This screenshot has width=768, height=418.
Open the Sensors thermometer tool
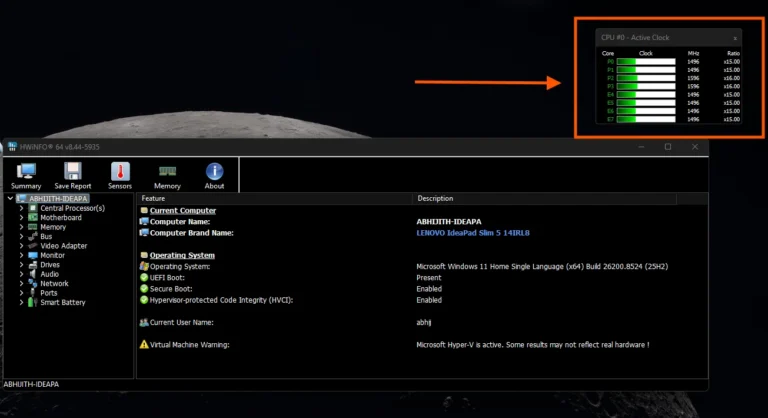click(120, 176)
